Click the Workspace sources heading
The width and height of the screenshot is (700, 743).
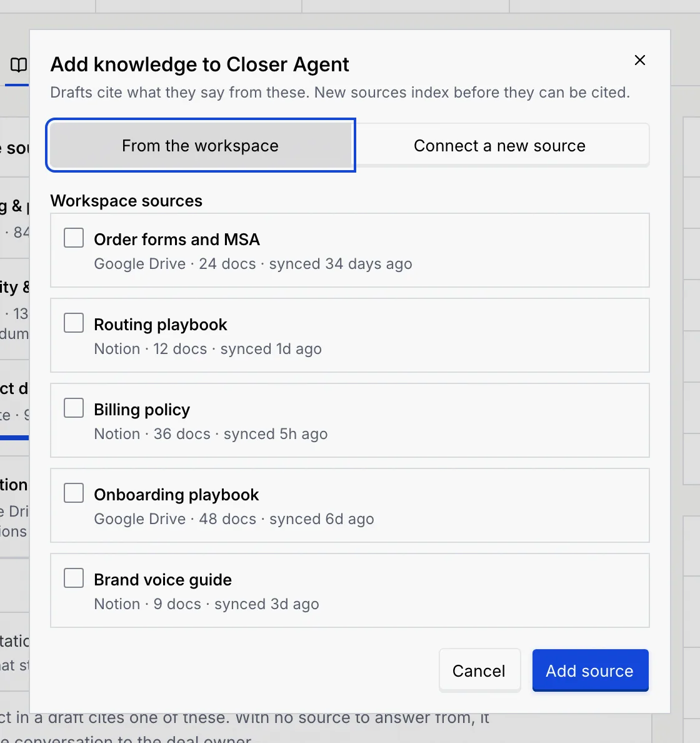[x=126, y=201]
